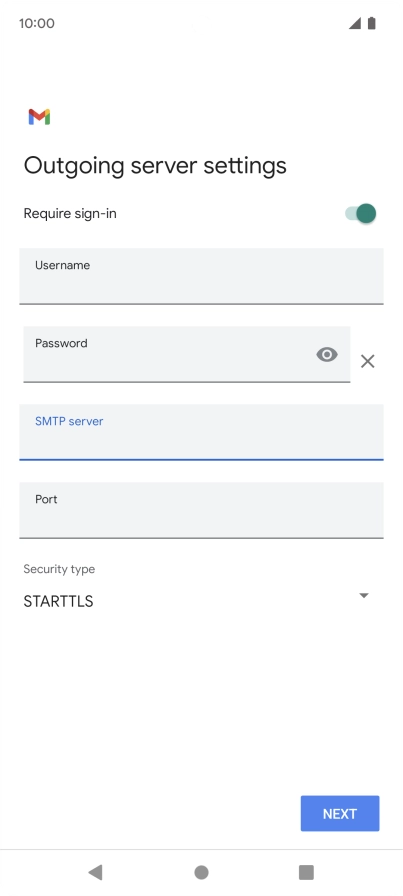403x896 pixels.
Task: Tap the cellular signal icon
Action: pos(355,23)
